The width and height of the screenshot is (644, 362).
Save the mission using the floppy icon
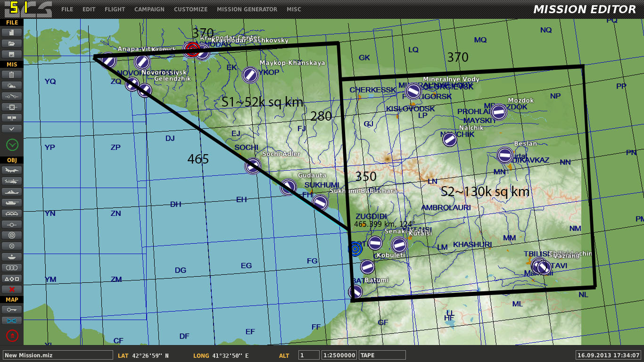coord(12,54)
